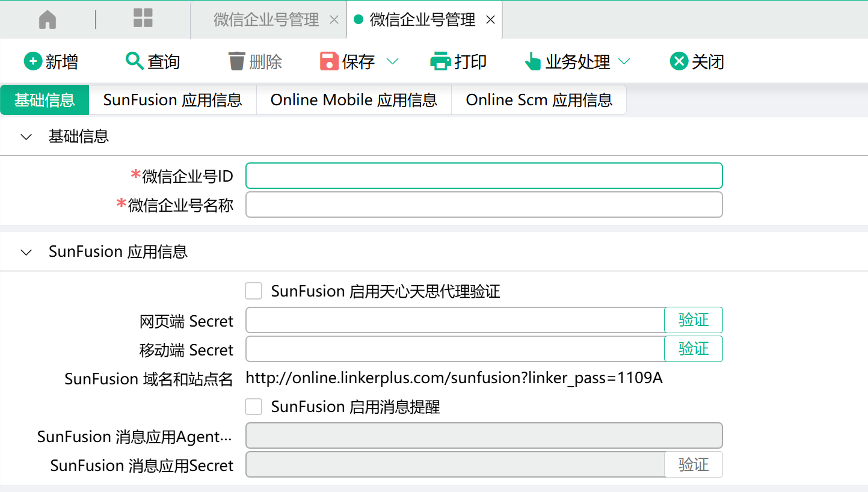Click the 新增 green plus icon
This screenshot has width=868, height=492.
point(32,61)
